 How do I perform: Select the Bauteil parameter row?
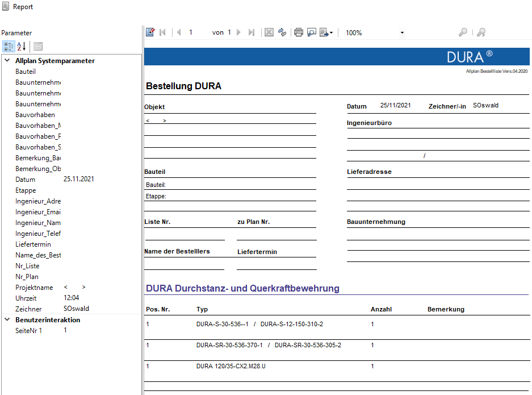point(72,71)
